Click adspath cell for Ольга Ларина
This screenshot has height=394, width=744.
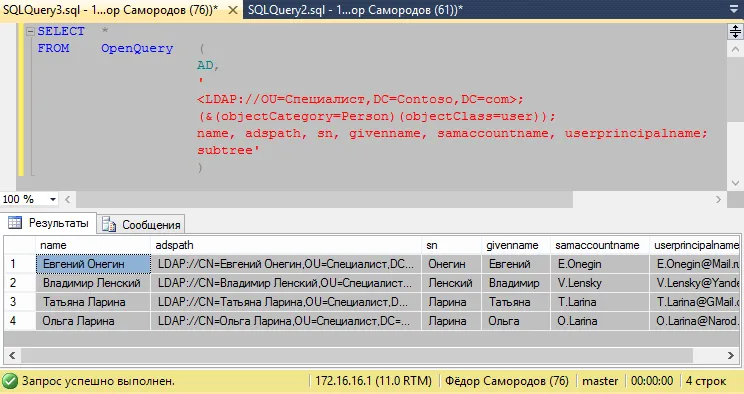pyautogui.click(x=286, y=321)
